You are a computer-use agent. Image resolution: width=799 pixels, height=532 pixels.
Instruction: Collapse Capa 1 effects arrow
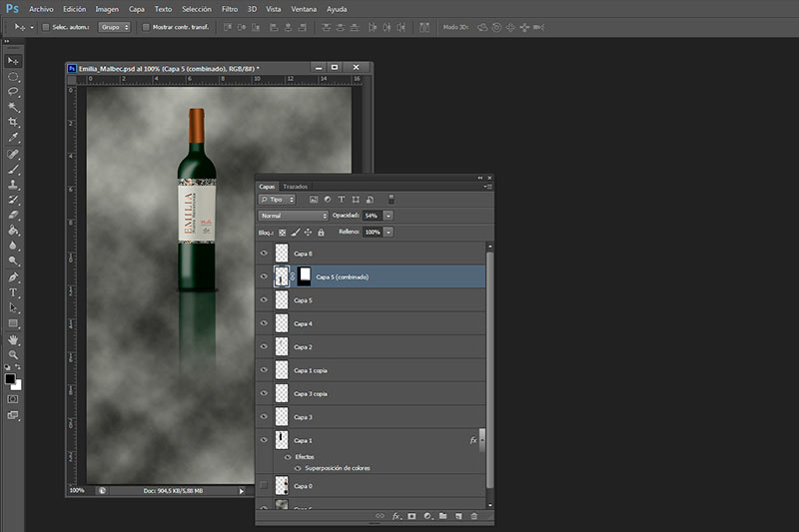coord(481,440)
